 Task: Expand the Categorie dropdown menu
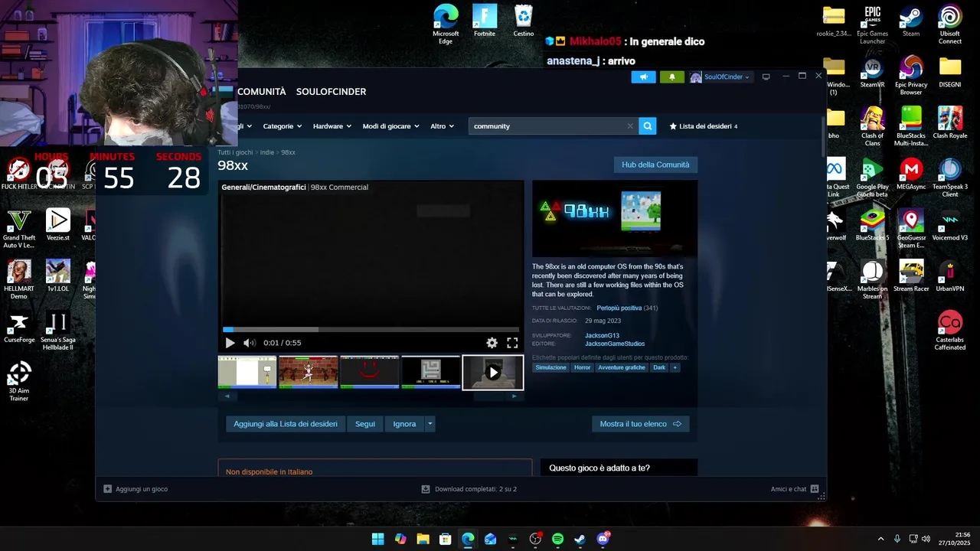(x=283, y=126)
